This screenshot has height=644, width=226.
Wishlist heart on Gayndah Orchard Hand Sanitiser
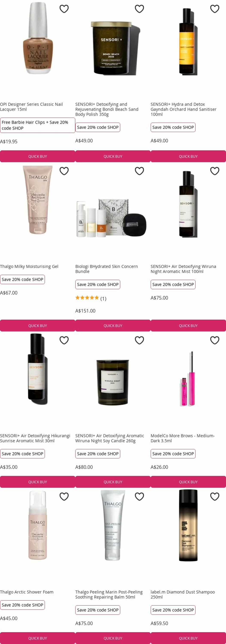click(x=214, y=9)
